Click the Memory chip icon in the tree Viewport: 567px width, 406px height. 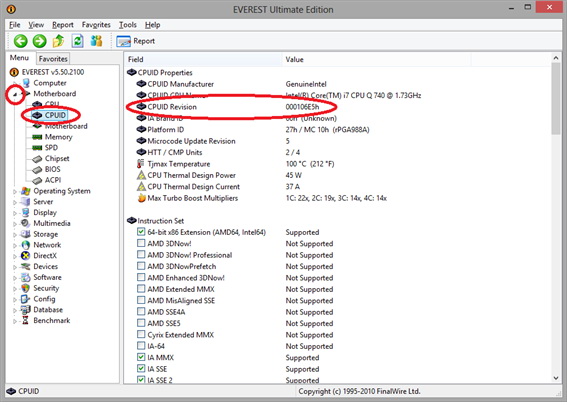37,137
